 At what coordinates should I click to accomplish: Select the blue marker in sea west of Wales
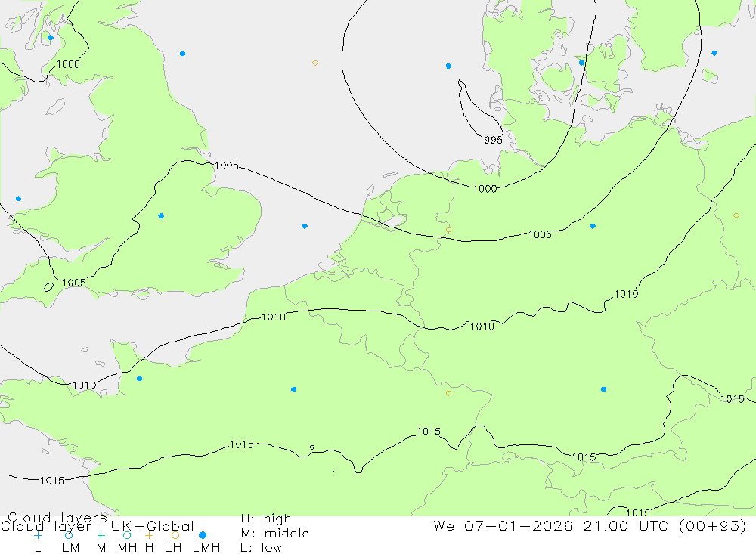(18, 199)
